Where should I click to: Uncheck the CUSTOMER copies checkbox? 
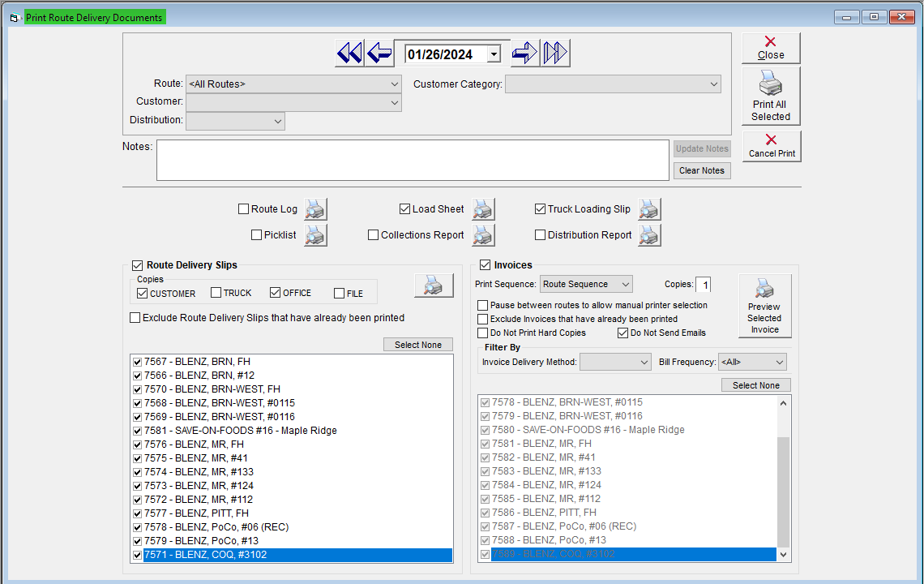(x=142, y=293)
